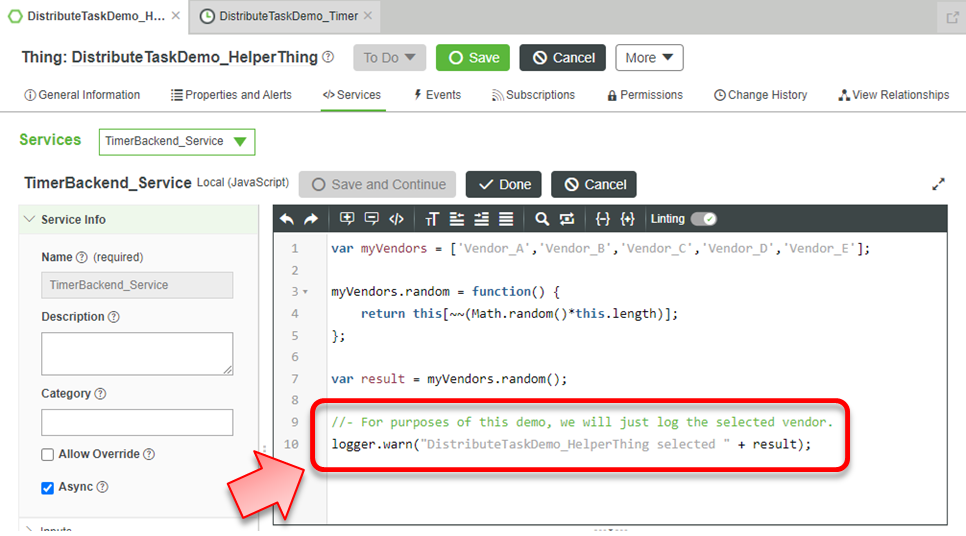The height and width of the screenshot is (536, 966).
Task: Click the remove comment icon
Action: [x=371, y=219]
